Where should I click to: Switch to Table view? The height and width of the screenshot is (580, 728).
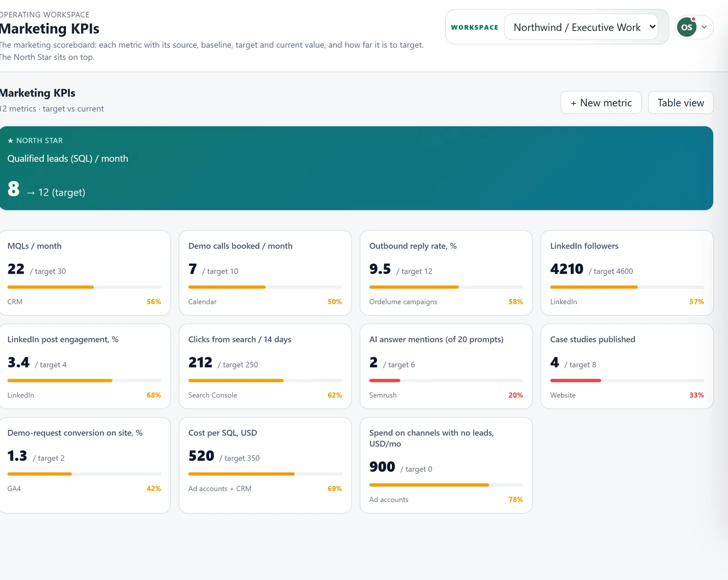click(681, 103)
